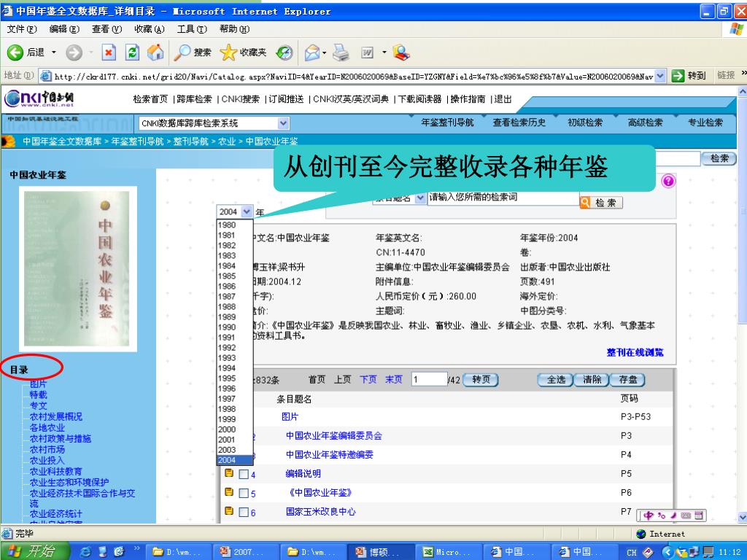Image resolution: width=747 pixels, height=560 pixels.
Task: Refresh the page using the toolbar icon
Action: click(x=132, y=52)
